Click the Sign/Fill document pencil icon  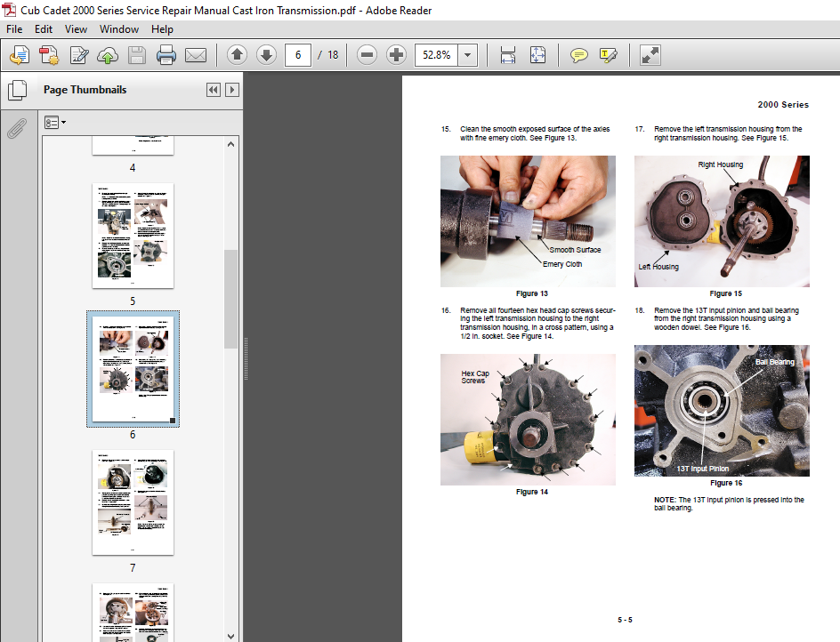[x=78, y=54]
